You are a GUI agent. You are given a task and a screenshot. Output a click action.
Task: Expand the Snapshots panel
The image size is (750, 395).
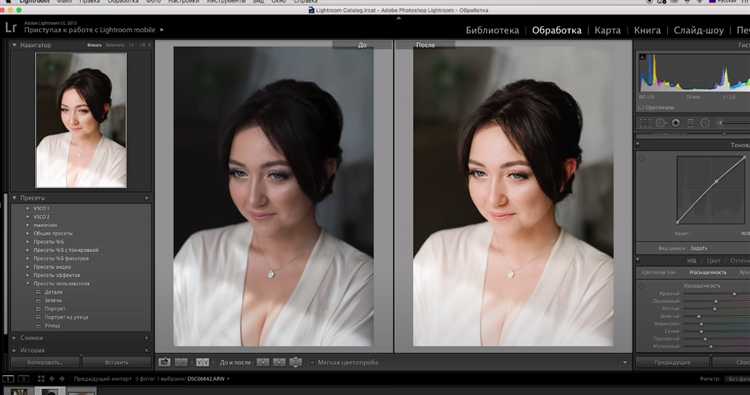click(x=14, y=338)
